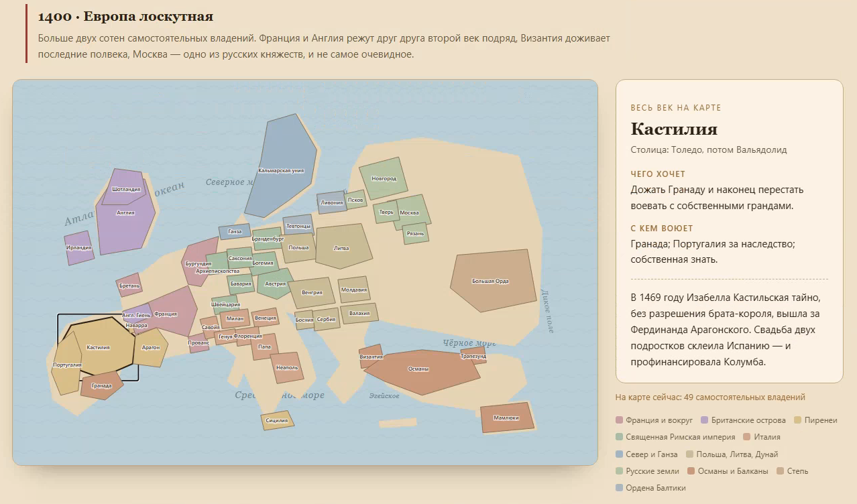
Task: Select the Австрия polygon
Action: 275,283
